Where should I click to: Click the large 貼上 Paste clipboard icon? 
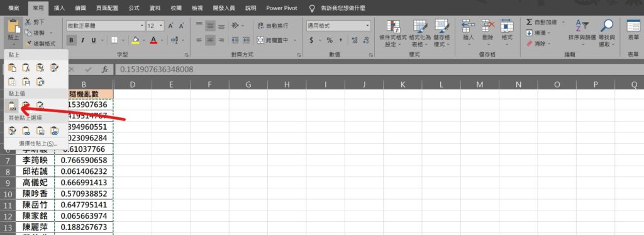tap(14, 26)
